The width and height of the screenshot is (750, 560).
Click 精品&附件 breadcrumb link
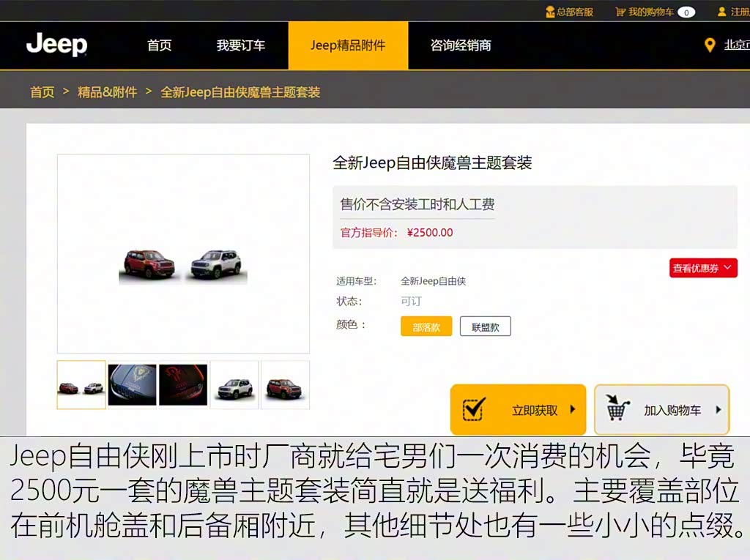tap(107, 92)
